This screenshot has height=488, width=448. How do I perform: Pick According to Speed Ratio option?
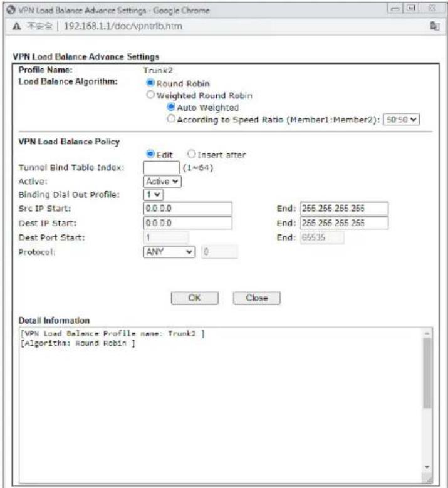pos(171,118)
